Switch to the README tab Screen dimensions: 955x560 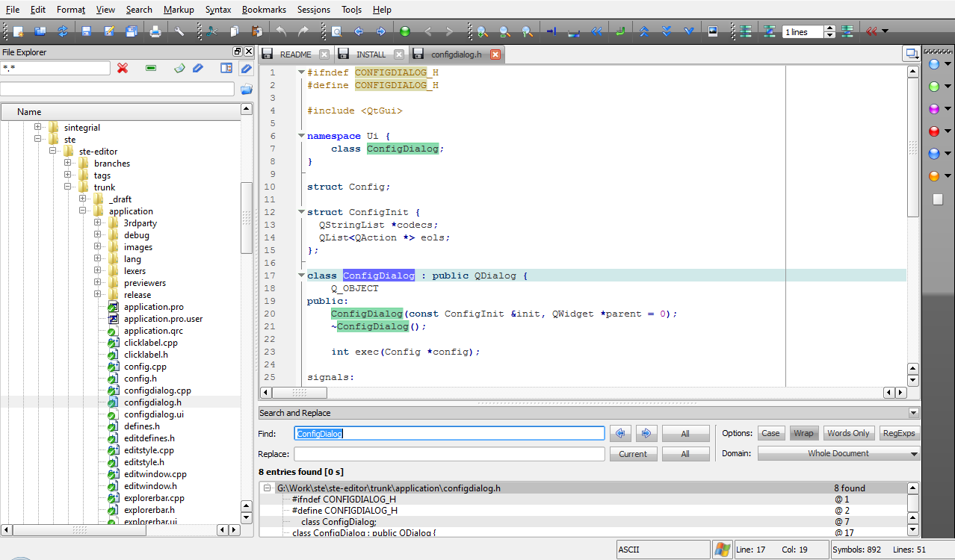(295, 55)
